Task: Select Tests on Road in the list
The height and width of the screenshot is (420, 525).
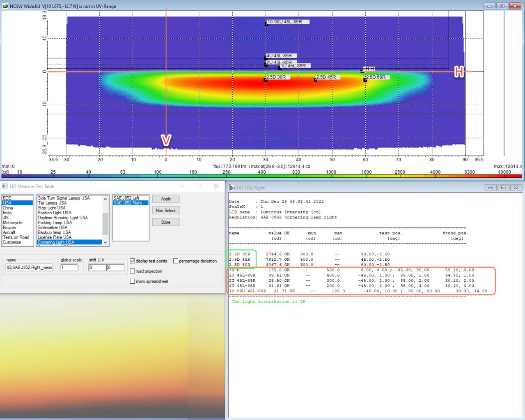Action: tap(17, 237)
